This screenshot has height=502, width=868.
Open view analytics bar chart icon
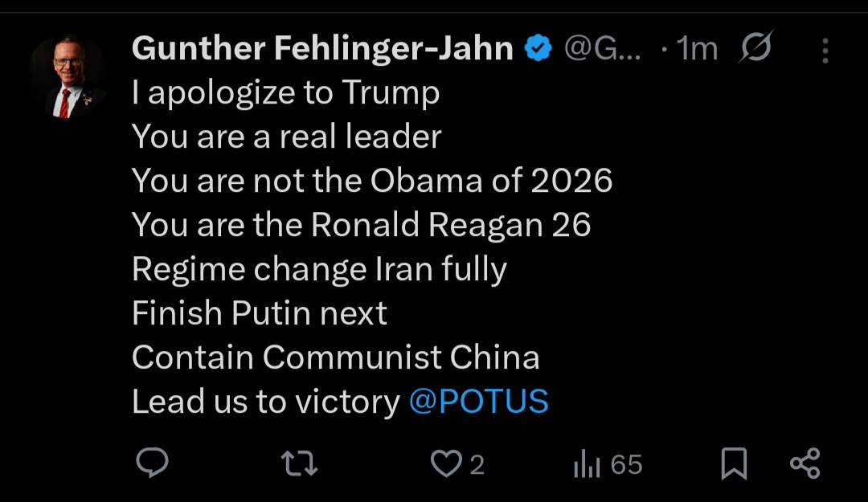point(588,463)
